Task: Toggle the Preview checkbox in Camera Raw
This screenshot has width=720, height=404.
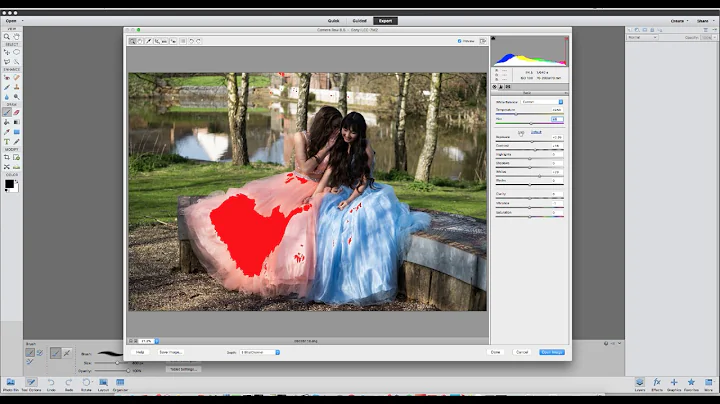Action: click(459, 41)
